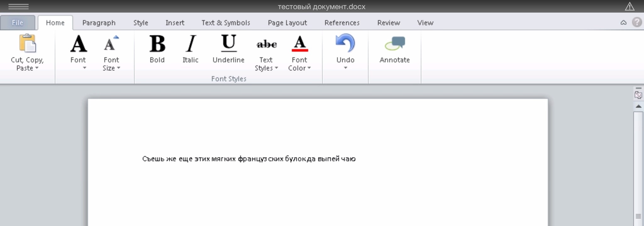Collapse the ribbon with the caret icon
The height and width of the screenshot is (226, 644).
pyautogui.click(x=623, y=23)
